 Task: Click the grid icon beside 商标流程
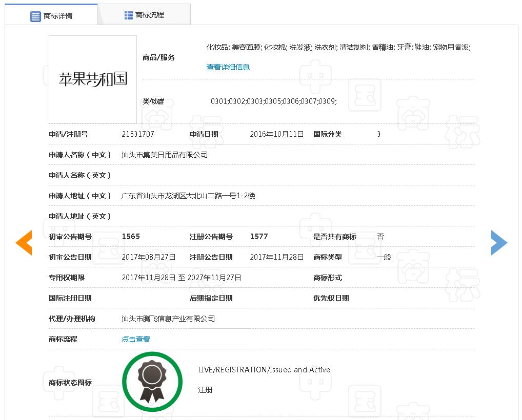tap(129, 15)
